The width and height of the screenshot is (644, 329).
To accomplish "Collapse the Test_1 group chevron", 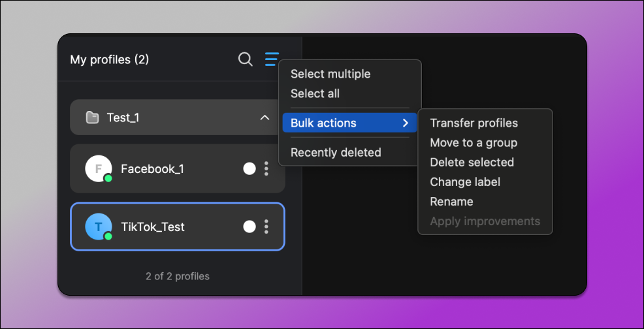I will coord(265,117).
